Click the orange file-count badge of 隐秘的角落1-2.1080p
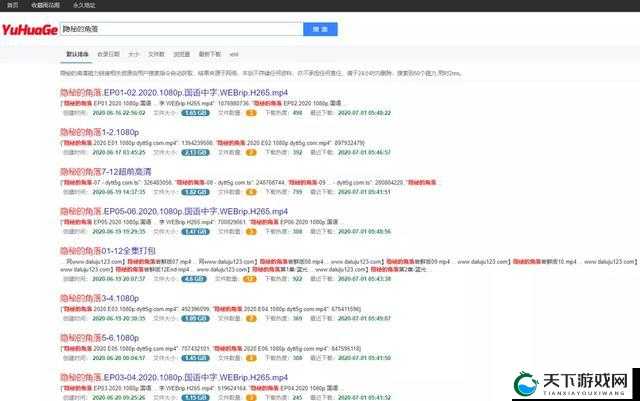This screenshot has width=640, height=401. pyautogui.click(x=251, y=152)
